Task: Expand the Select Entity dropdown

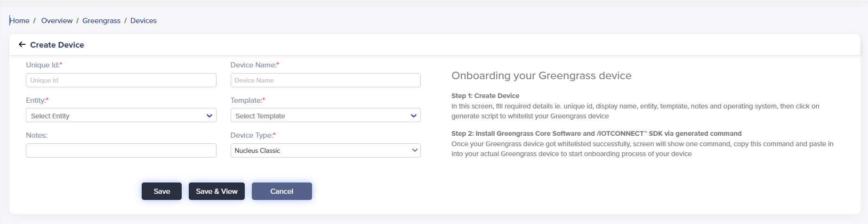Action: click(121, 116)
